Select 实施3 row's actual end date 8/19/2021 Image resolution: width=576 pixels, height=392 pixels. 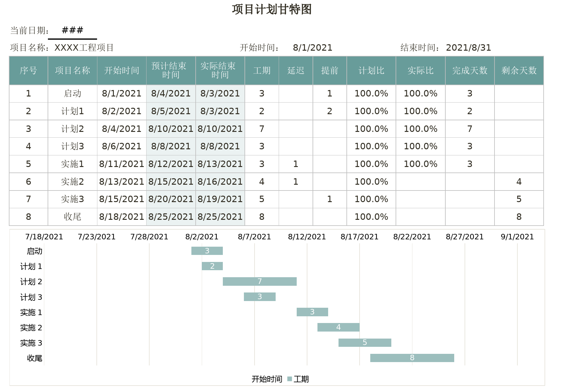point(220,199)
